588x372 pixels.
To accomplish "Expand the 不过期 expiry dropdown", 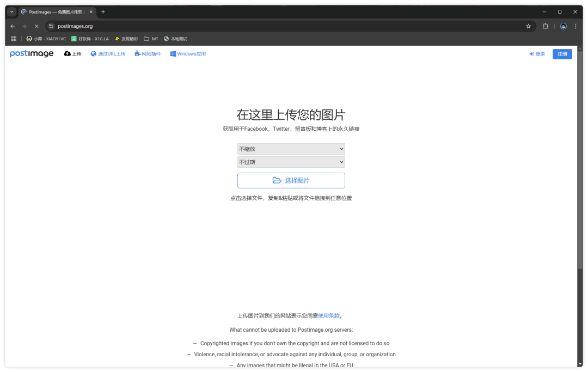I will pos(291,162).
